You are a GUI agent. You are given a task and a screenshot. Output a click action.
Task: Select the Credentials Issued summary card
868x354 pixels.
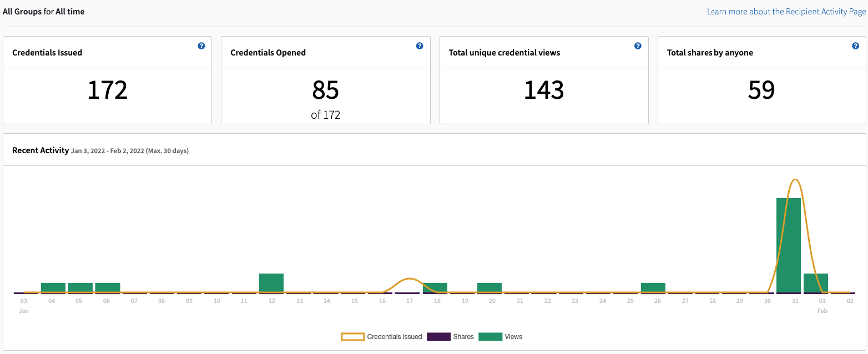point(107,80)
